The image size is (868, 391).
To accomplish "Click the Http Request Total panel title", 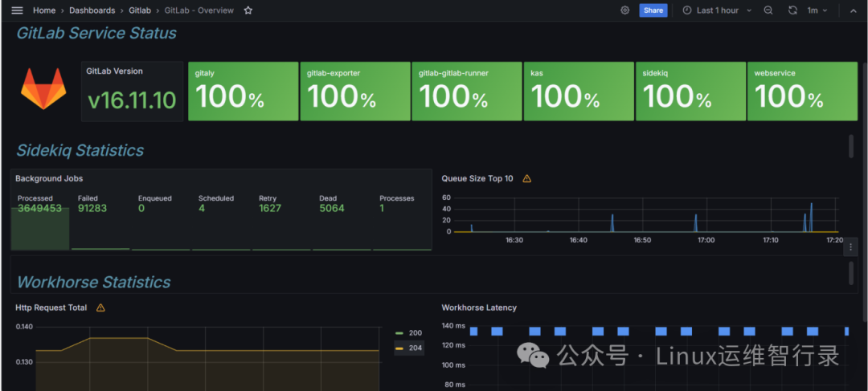I will coord(51,308).
